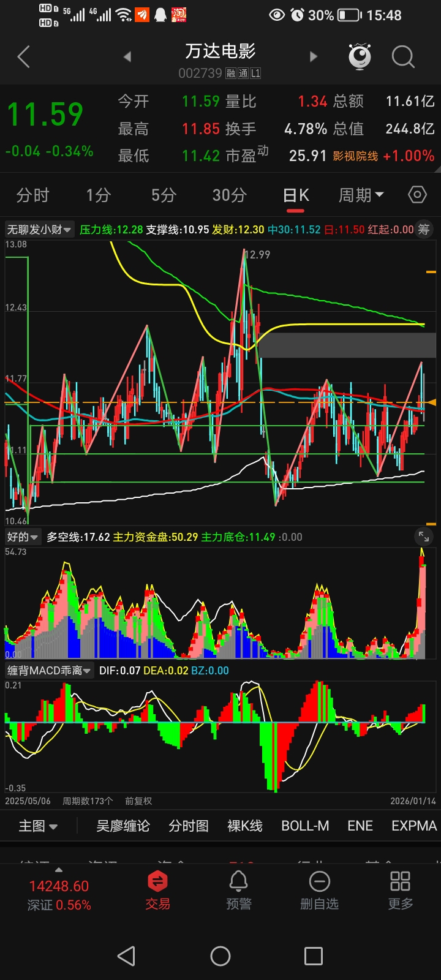Tap the 11.59 current price

pos(45,115)
